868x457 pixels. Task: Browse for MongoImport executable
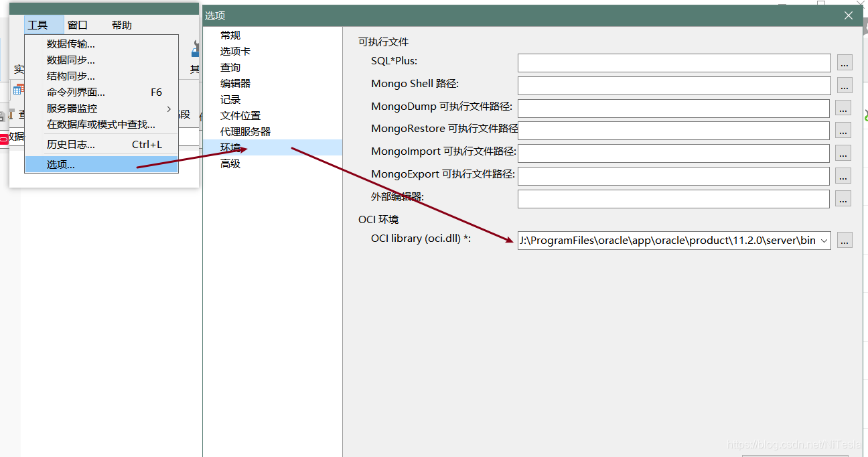click(843, 153)
